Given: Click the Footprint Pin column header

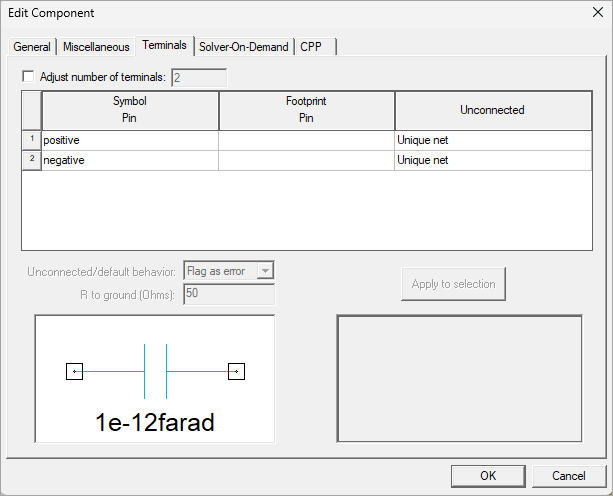Looking at the screenshot, I should pos(306,110).
